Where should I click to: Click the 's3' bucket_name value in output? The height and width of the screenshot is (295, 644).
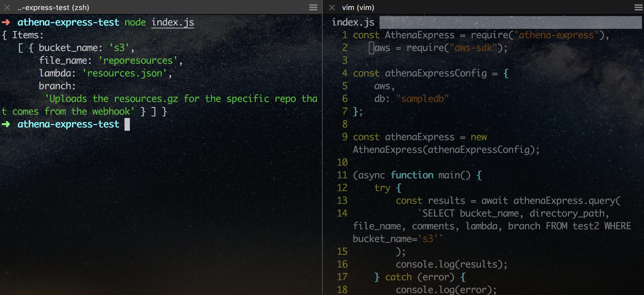(119, 48)
